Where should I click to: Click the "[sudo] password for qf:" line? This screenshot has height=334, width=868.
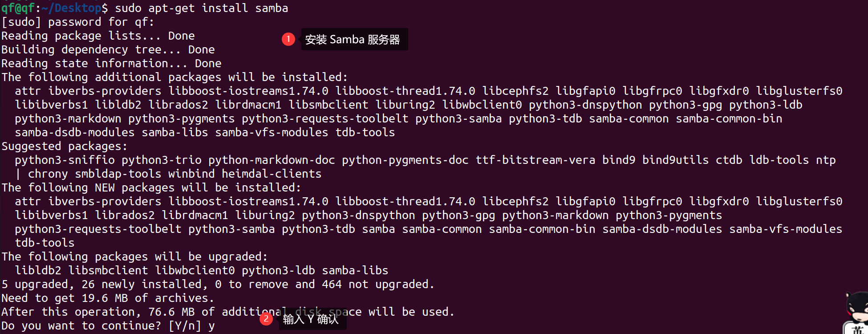click(77, 22)
